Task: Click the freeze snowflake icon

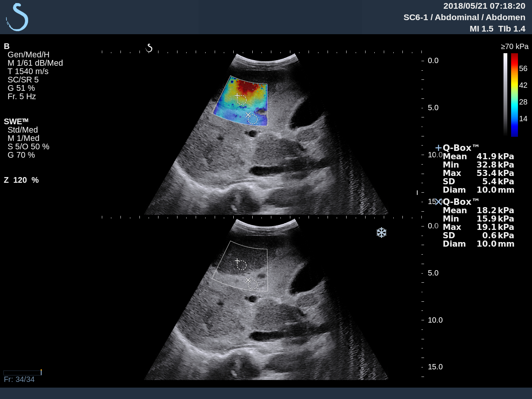Action: pyautogui.click(x=382, y=233)
